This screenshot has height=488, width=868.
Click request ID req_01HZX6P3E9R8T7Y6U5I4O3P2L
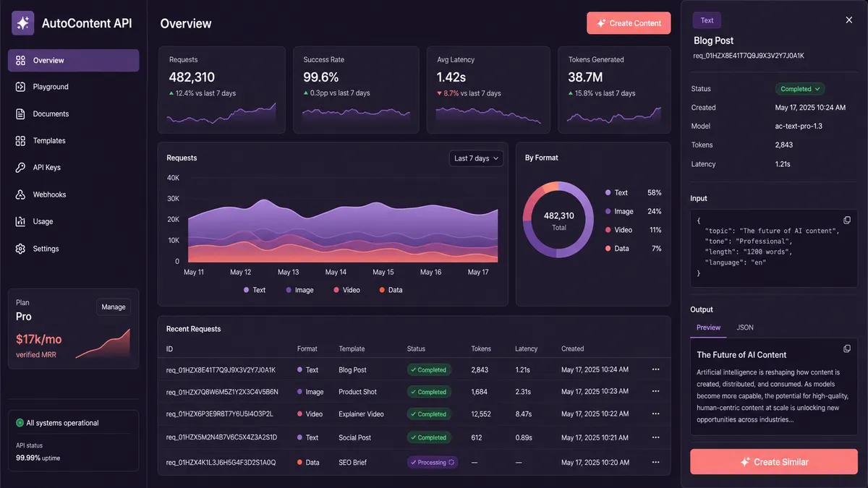[x=219, y=414]
